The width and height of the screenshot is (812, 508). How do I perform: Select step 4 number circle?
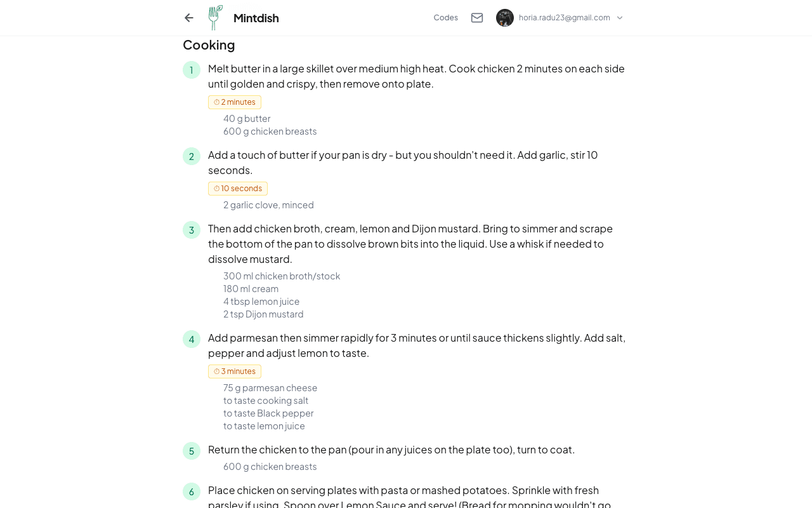(192, 339)
